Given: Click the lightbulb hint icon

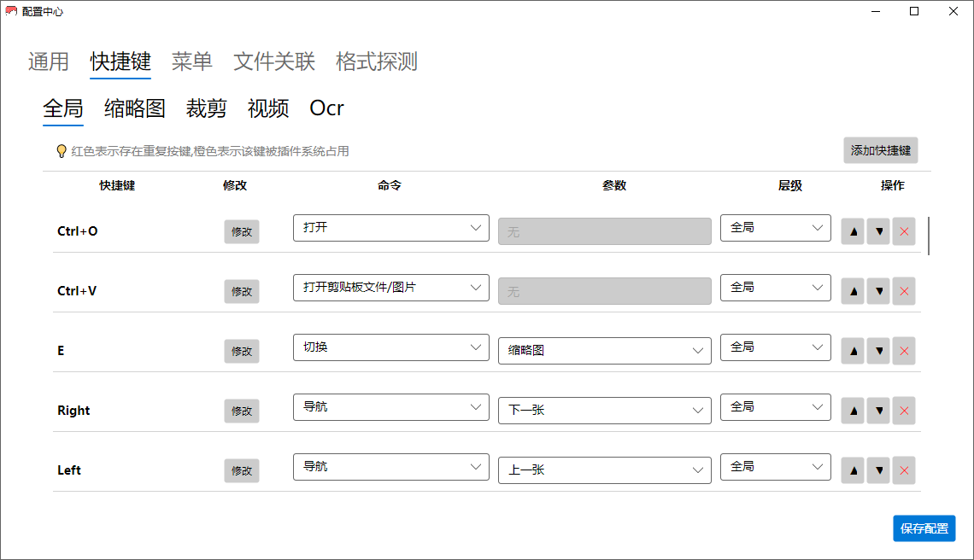Looking at the screenshot, I should (x=61, y=151).
